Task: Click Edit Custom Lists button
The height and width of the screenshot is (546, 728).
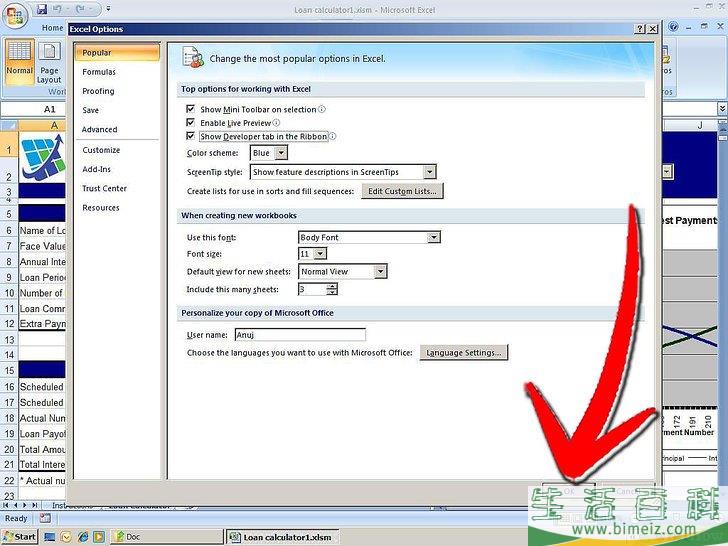Action: [402, 191]
